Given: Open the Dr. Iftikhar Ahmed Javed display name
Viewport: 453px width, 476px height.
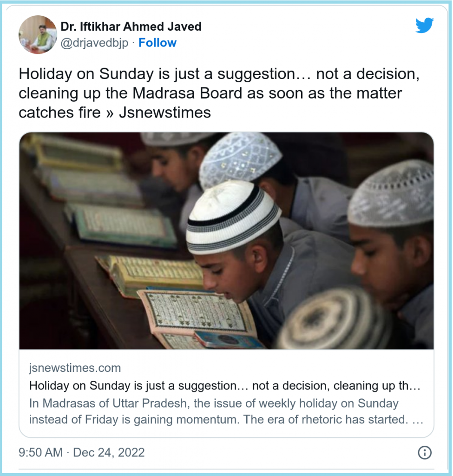Looking at the screenshot, I should pos(131,26).
